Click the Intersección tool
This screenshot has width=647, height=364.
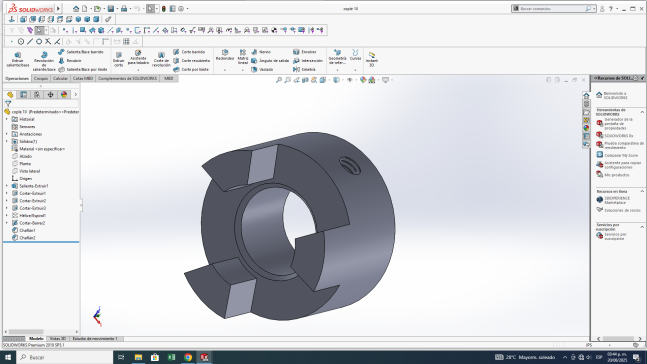[308, 61]
